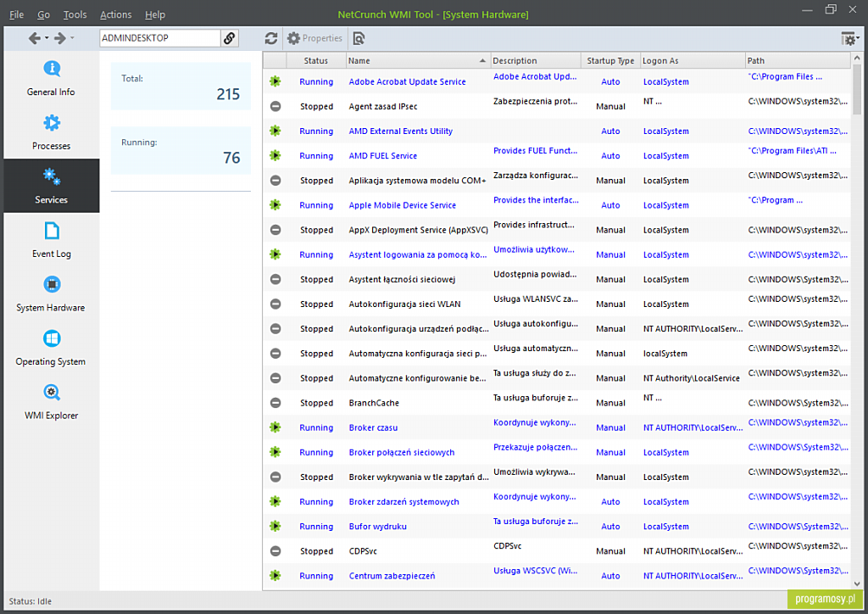
Task: Click running icon of AMD FUEL Service row
Action: click(275, 155)
